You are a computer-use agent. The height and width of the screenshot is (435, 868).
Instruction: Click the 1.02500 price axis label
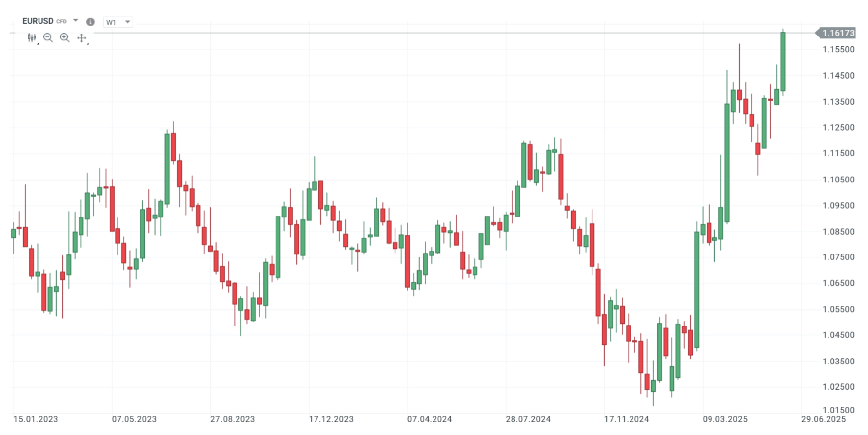pyautogui.click(x=838, y=387)
